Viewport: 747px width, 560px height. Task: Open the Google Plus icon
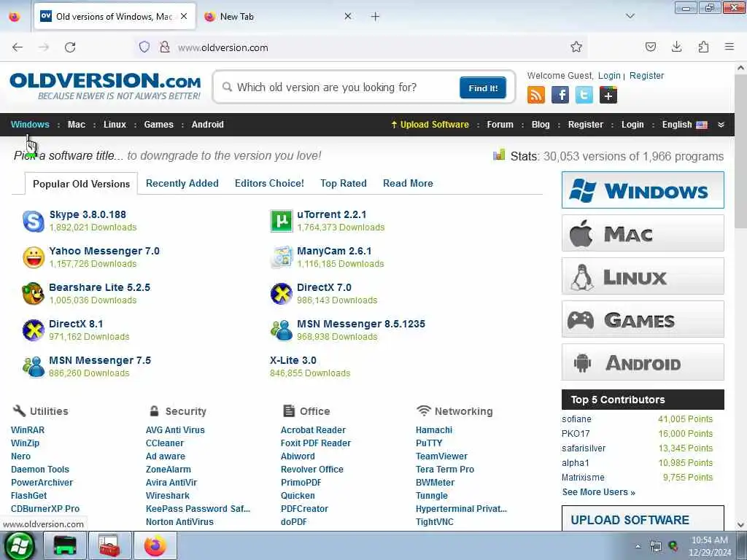pos(608,95)
